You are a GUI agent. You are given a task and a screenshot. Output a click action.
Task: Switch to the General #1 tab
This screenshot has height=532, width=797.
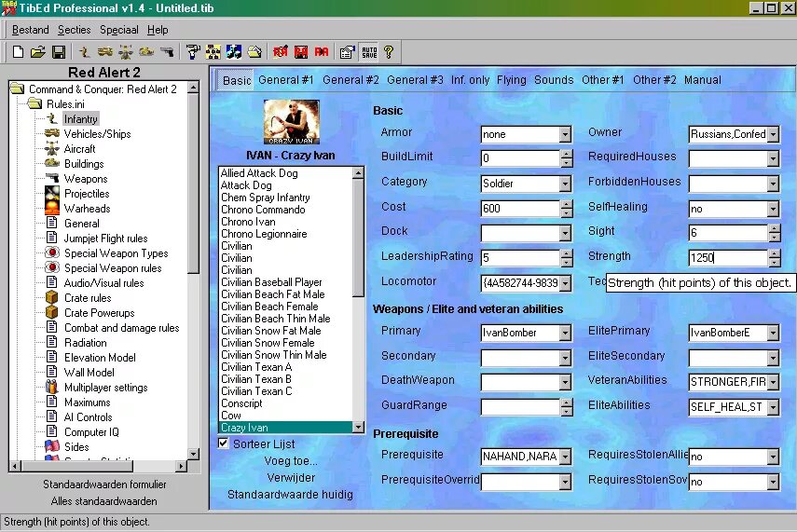pos(286,80)
